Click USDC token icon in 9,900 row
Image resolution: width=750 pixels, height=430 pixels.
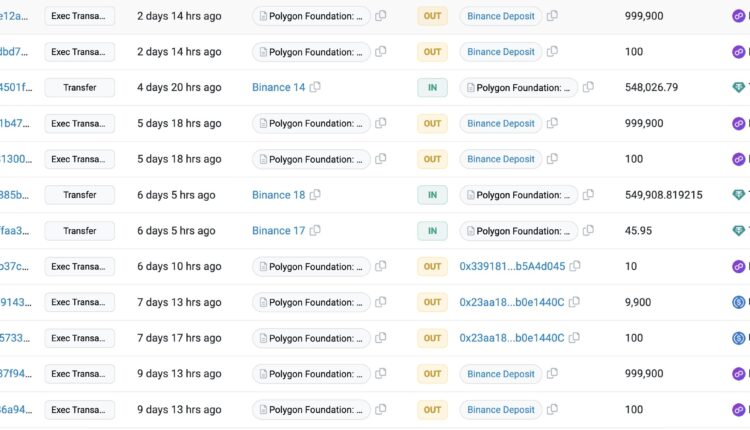point(739,303)
